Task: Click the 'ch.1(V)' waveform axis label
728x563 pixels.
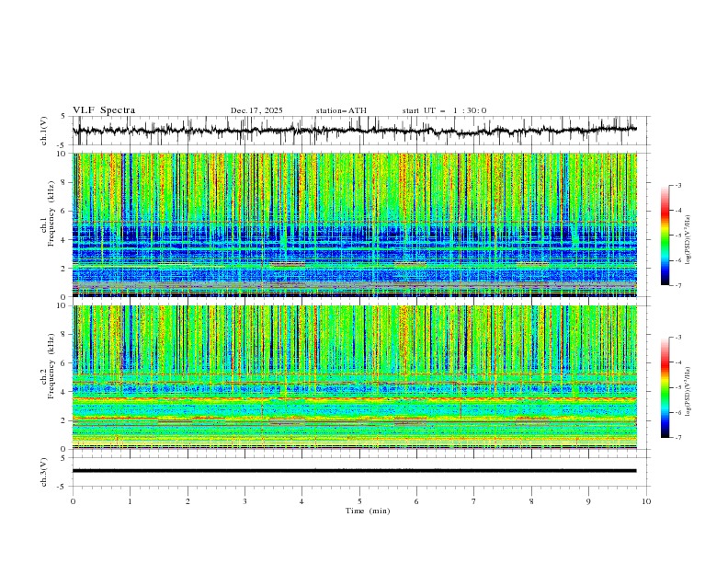Action: tap(44, 131)
